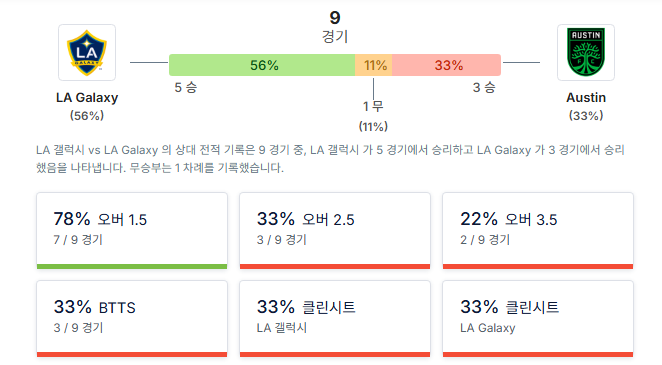Screen dimensions: 662x365
Task: Click the Austin FC team logo
Action: point(586,53)
